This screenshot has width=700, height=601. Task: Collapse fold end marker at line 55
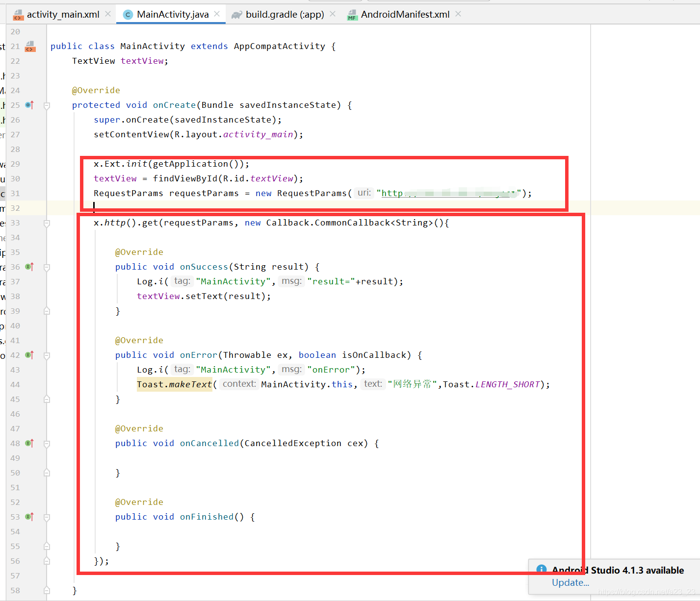click(47, 546)
